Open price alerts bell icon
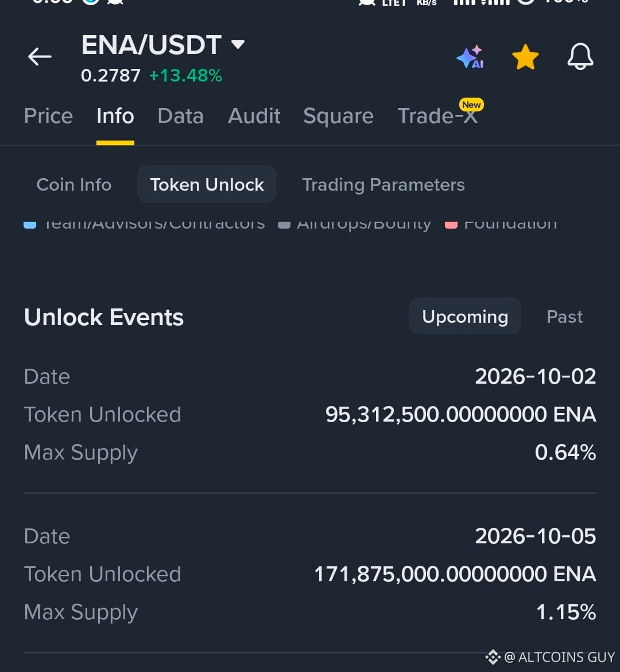620x672 pixels. coord(580,57)
